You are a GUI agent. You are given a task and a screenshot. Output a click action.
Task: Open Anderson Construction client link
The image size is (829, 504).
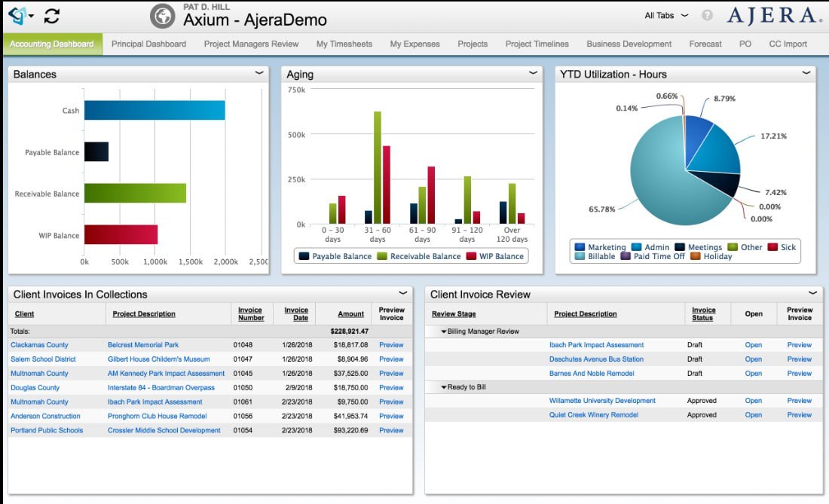45,417
